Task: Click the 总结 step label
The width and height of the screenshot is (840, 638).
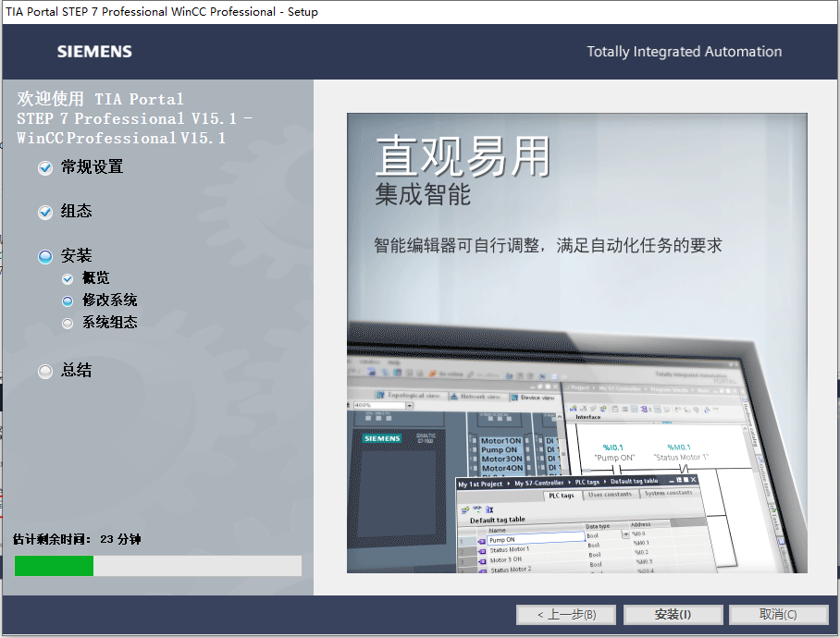Action: (76, 370)
